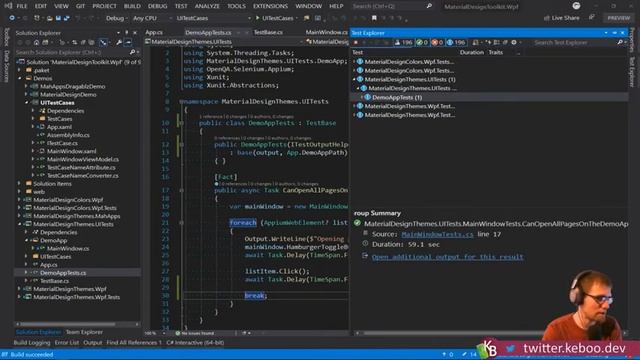Click the Solution Explorer search magnifier icon

pos(132,52)
